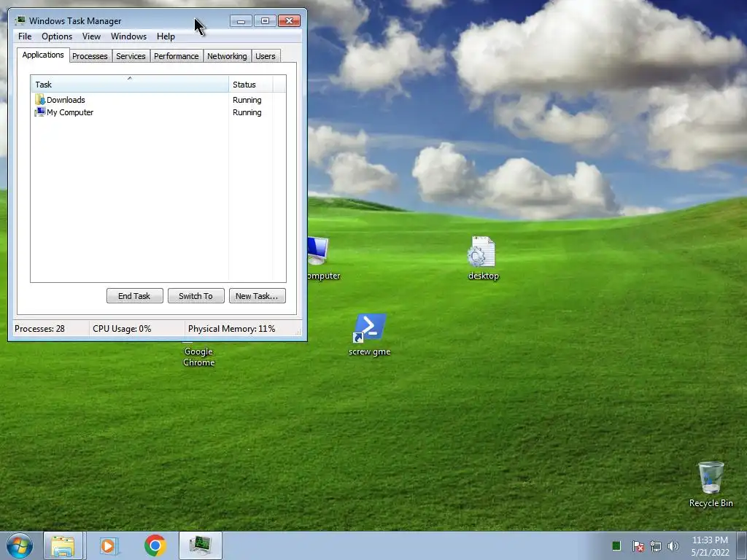Click the Running status of Downloads
This screenshot has height=560, width=747.
click(x=247, y=100)
